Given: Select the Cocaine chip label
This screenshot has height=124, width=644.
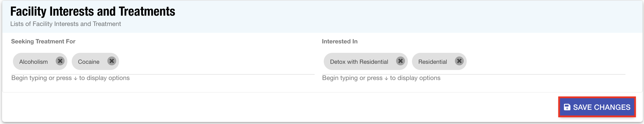Looking at the screenshot, I should point(89,62).
